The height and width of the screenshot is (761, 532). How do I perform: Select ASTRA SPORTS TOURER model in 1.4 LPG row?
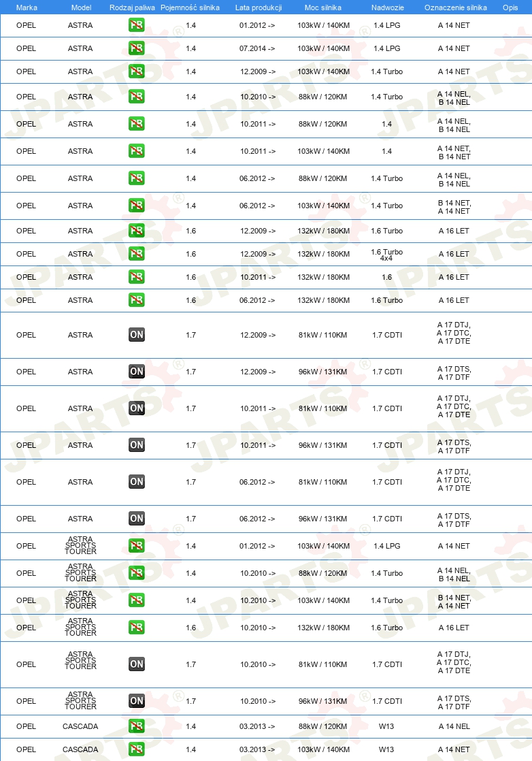click(80, 545)
